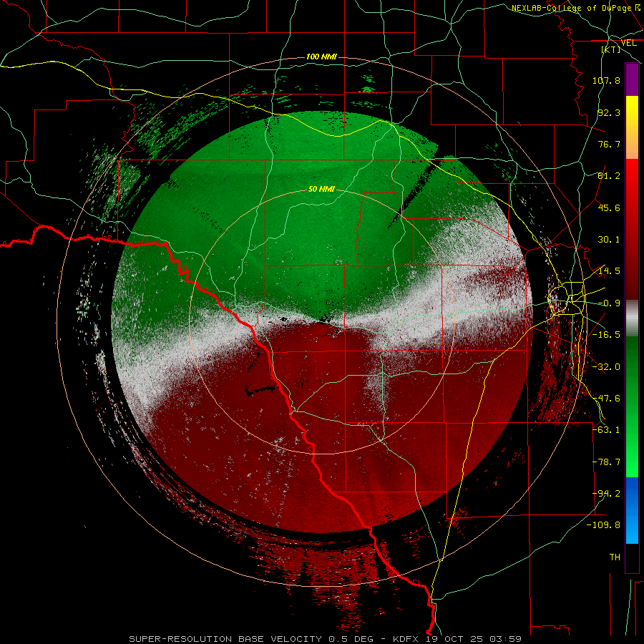This screenshot has height=644, width=644.
Task: Click the Super-Resolution Base Velocity caption text
Action: point(325,639)
